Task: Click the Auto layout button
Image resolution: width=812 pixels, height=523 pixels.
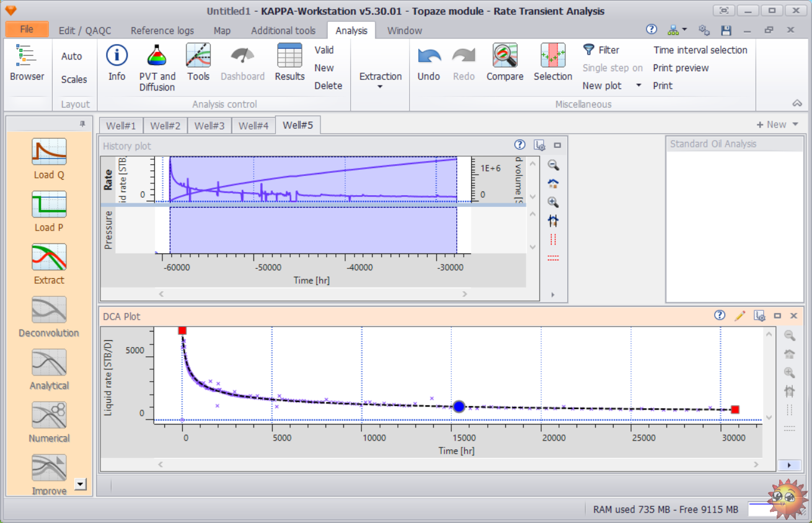Action: 71,56
